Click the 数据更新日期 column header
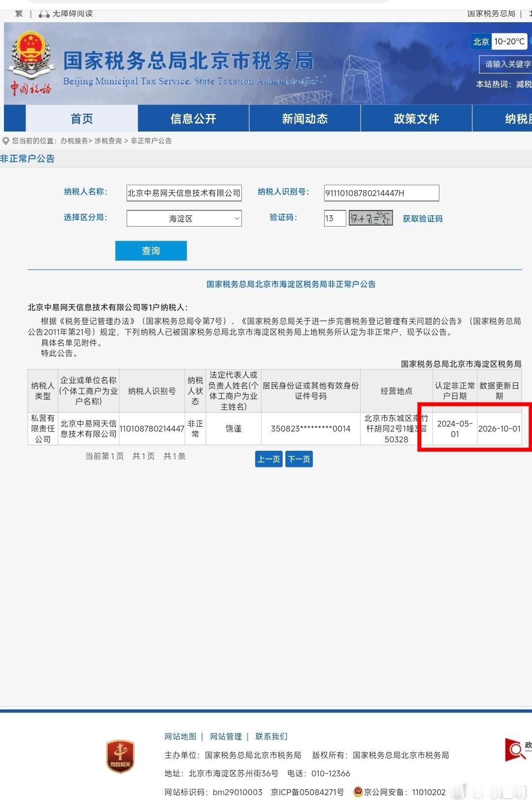 [x=499, y=391]
